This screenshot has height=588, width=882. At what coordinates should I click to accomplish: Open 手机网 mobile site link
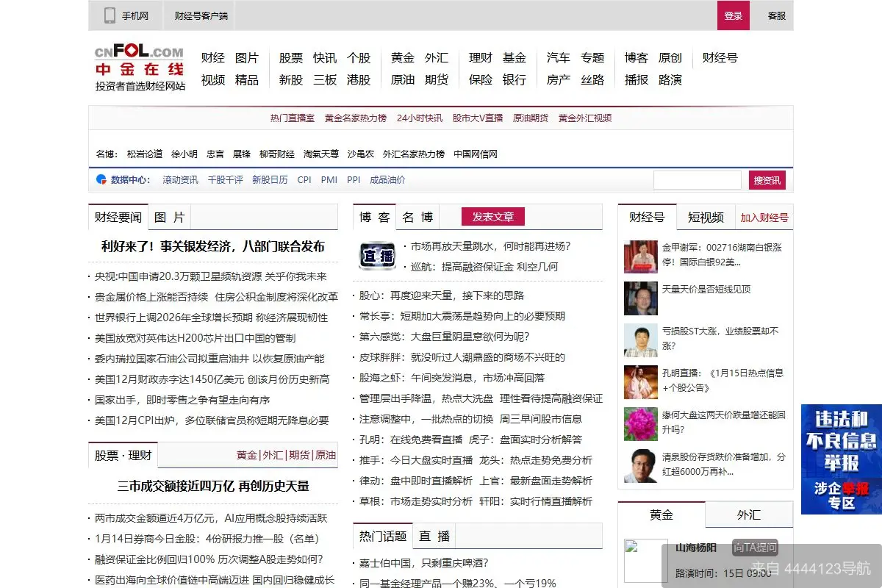[135, 15]
